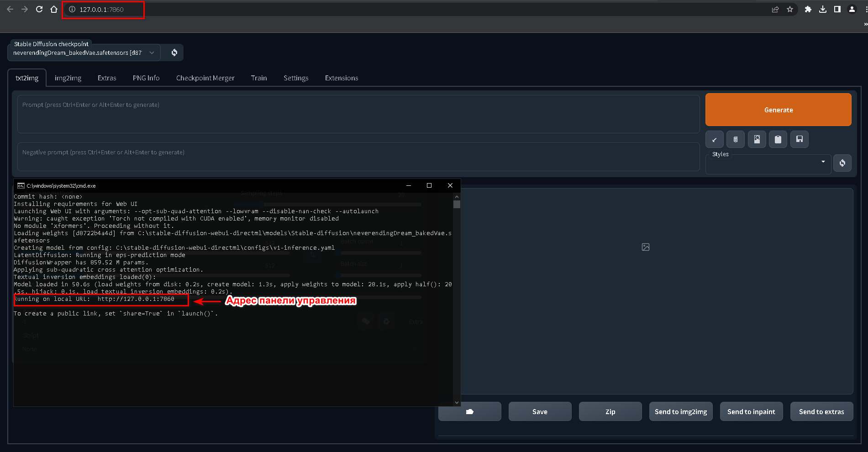Open the Extras tab
Viewport: 868px width, 452px height.
[107, 78]
